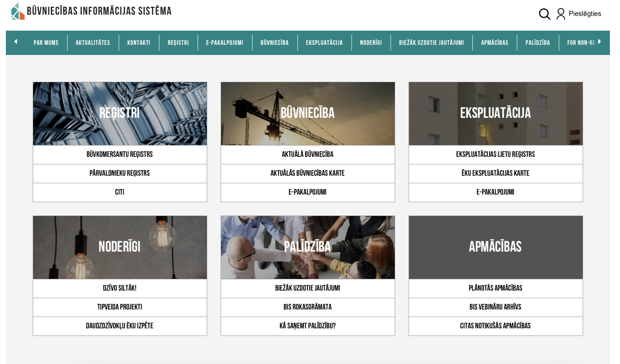Click the left arrow in the navigation bar
The height and width of the screenshot is (364, 620).
[x=16, y=42]
